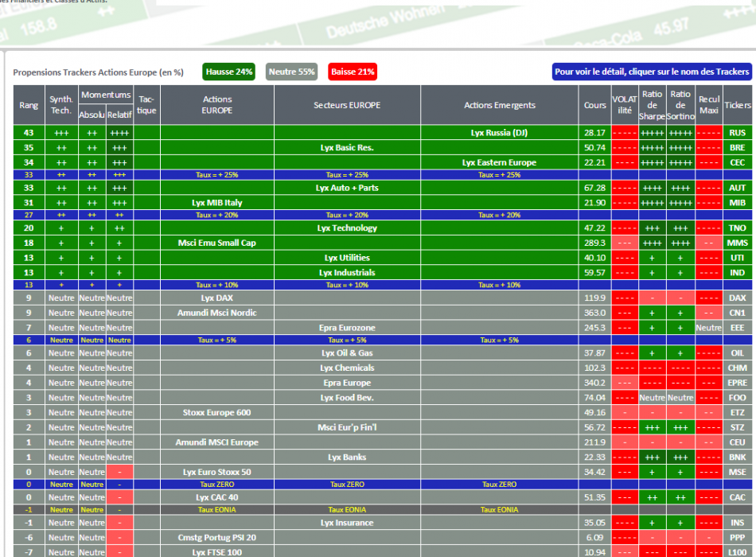Click the CEC ticker cell

(x=738, y=162)
